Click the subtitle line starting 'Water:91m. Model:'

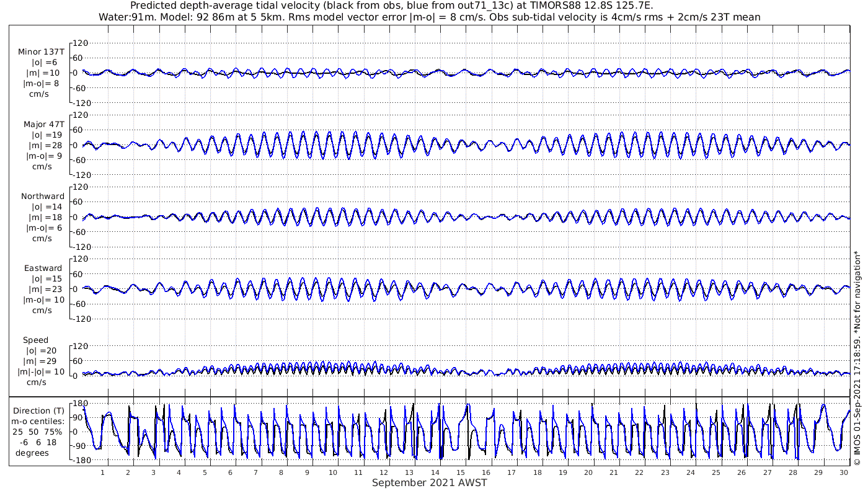click(430, 17)
